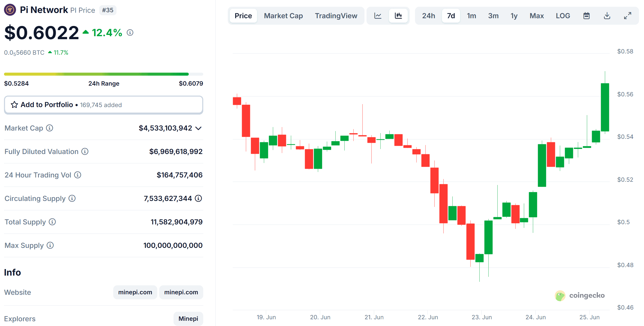The height and width of the screenshot is (326, 644).
Task: Click the Pi Network coin logo
Action: click(x=10, y=10)
